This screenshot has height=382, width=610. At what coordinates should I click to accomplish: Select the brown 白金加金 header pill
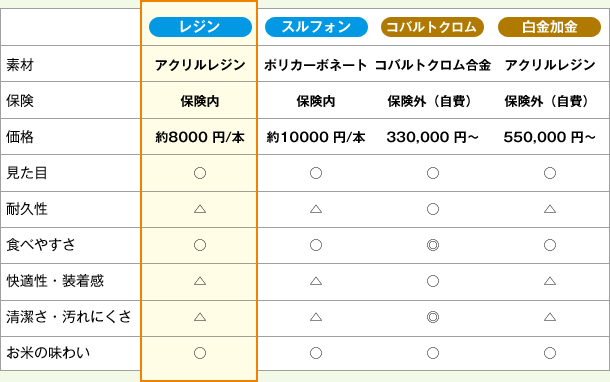point(549,27)
